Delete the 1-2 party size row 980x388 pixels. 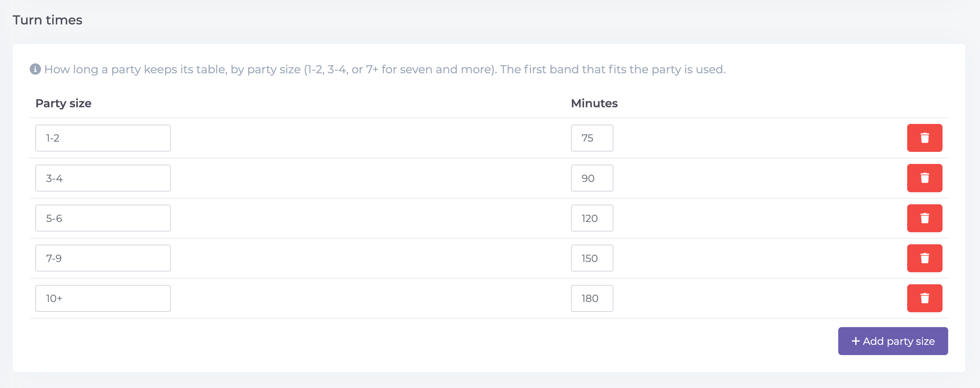[x=924, y=138]
